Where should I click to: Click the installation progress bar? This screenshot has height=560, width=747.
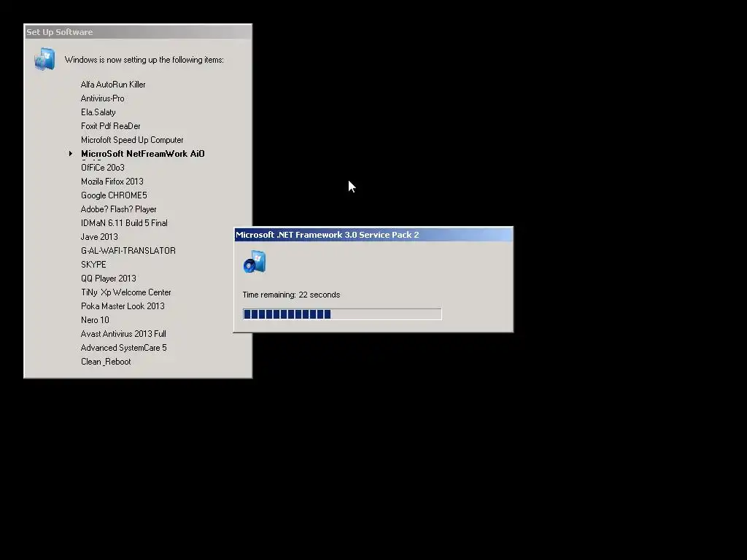[342, 314]
